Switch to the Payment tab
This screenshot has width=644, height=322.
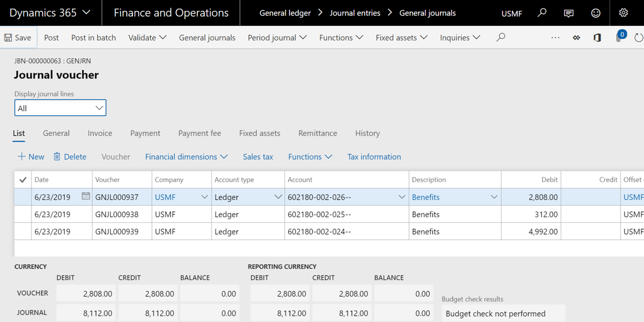pos(145,133)
